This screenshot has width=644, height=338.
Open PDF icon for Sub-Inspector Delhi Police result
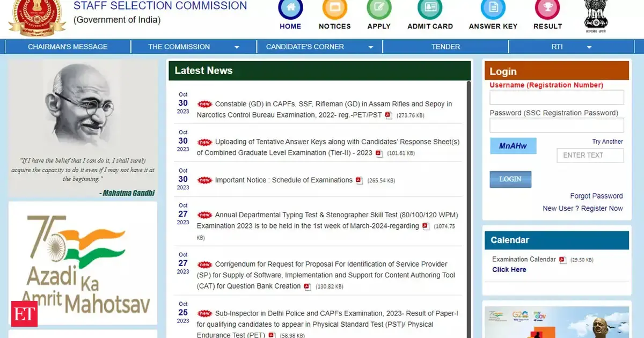click(x=272, y=335)
